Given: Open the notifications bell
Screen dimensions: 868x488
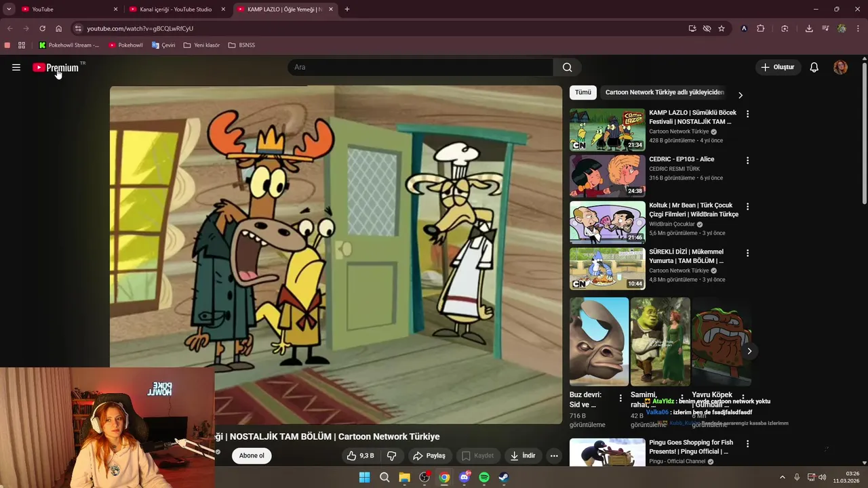Looking at the screenshot, I should [814, 67].
